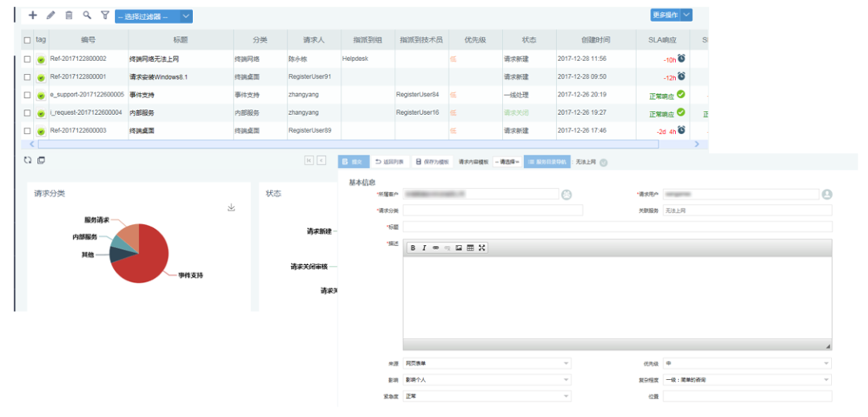This screenshot has width=868, height=417.
Task: Check the row Ref-2017122800002
Action: [x=27, y=59]
